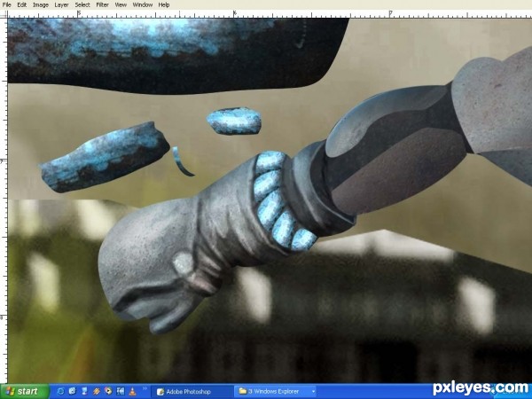The width and height of the screenshot is (532, 399).
Task: Open the File menu
Action: coord(6,4)
